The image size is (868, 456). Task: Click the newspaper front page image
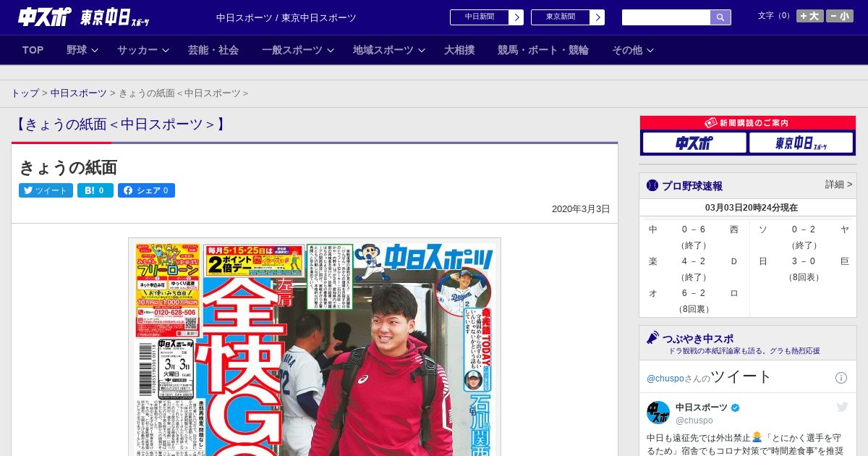point(315,347)
